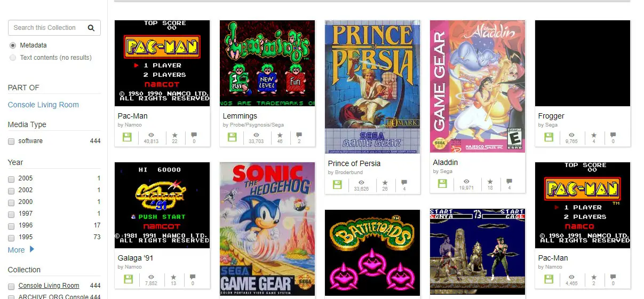The height and width of the screenshot is (299, 644).
Task: Enable the 1996 year filter checkbox
Action: pos(11,226)
